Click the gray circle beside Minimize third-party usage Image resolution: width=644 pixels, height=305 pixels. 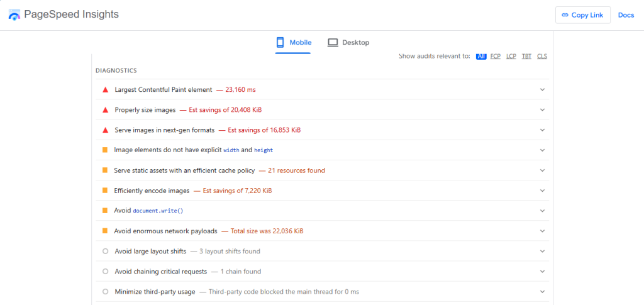(105, 291)
